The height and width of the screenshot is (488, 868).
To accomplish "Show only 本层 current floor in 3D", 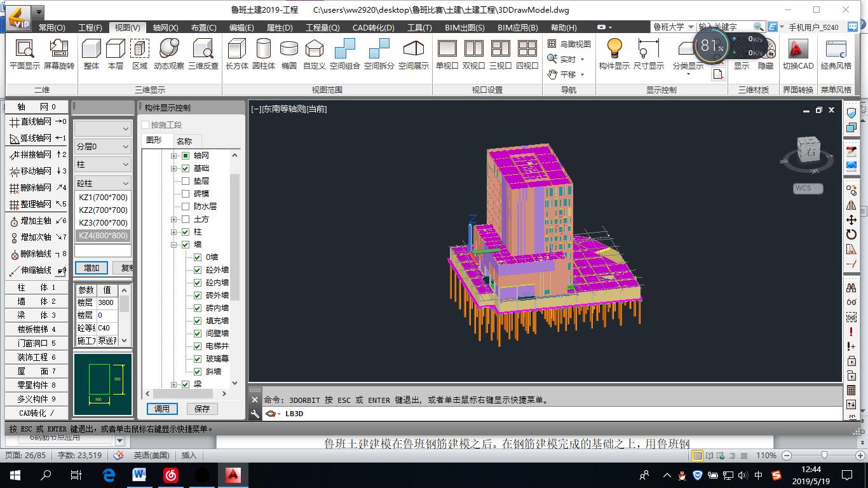I will [x=116, y=54].
